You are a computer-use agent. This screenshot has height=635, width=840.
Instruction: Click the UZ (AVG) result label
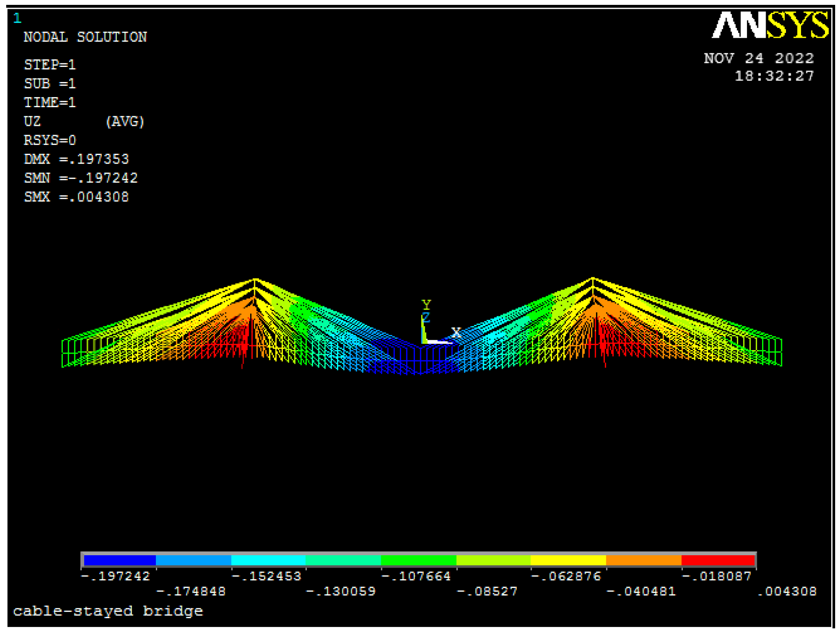pyautogui.click(x=84, y=121)
